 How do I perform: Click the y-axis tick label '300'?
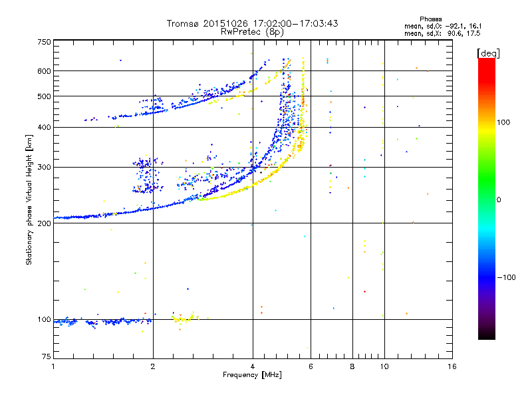click(44, 167)
